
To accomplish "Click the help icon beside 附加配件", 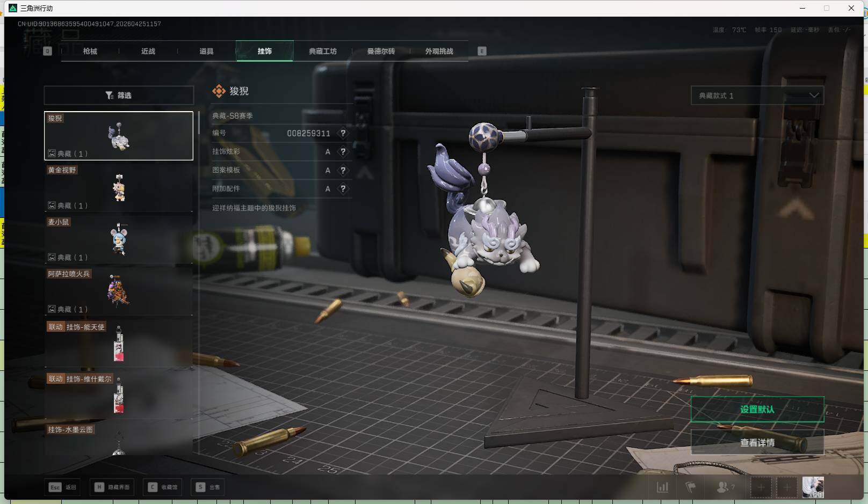I will coord(343,189).
